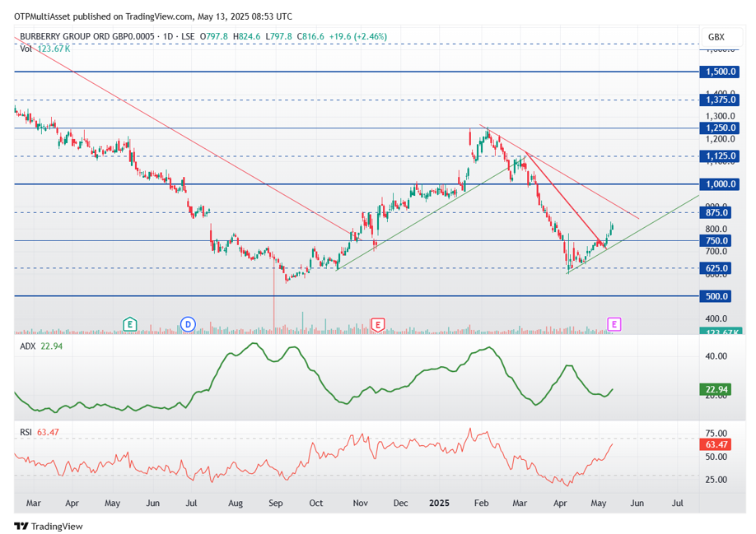Click the TradingView logo at bottom left
756x534 pixels.
49,526
